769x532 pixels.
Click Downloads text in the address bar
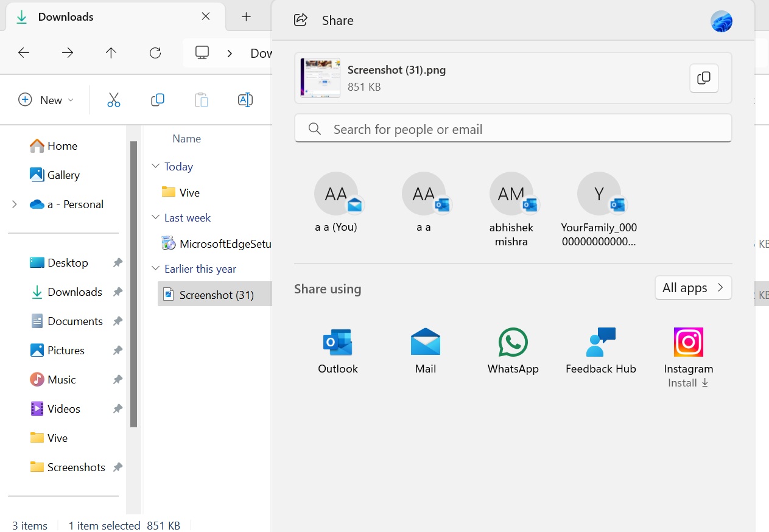click(x=261, y=54)
